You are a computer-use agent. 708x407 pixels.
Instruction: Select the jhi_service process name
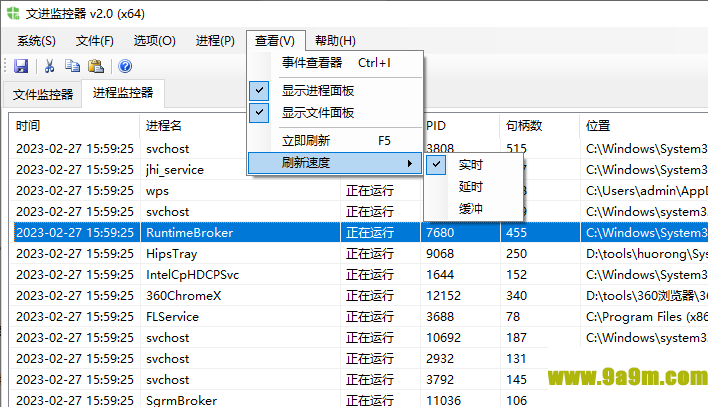[175, 170]
